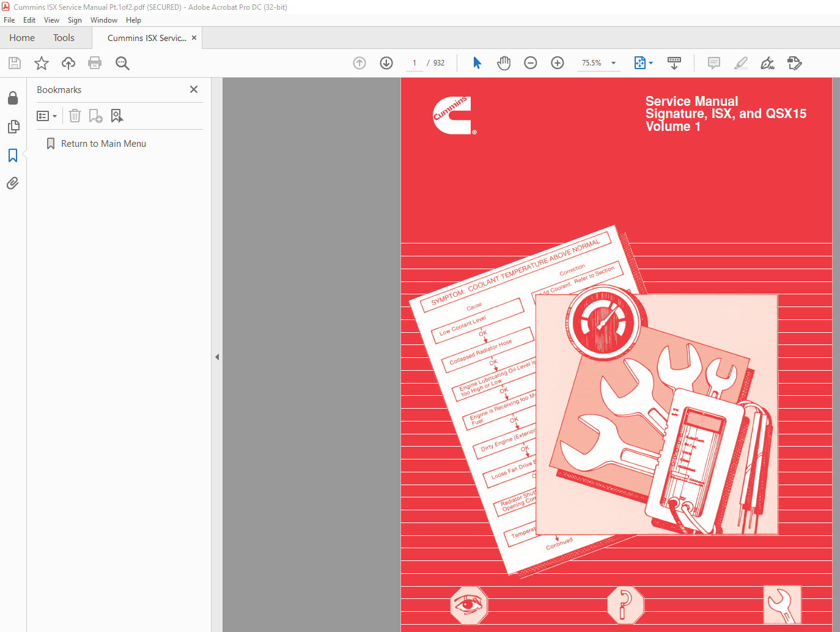Open the Edit menu
The height and width of the screenshot is (632, 840).
click(x=29, y=20)
